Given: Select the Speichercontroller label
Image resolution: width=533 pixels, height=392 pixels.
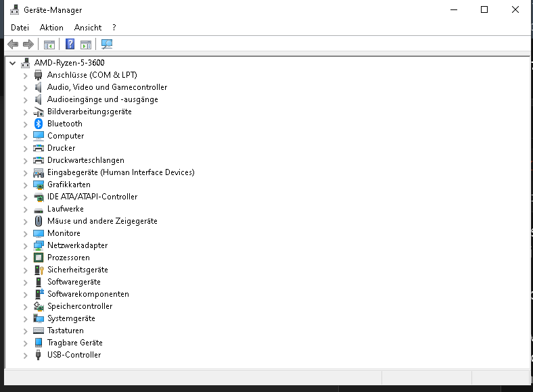Looking at the screenshot, I should point(80,306).
